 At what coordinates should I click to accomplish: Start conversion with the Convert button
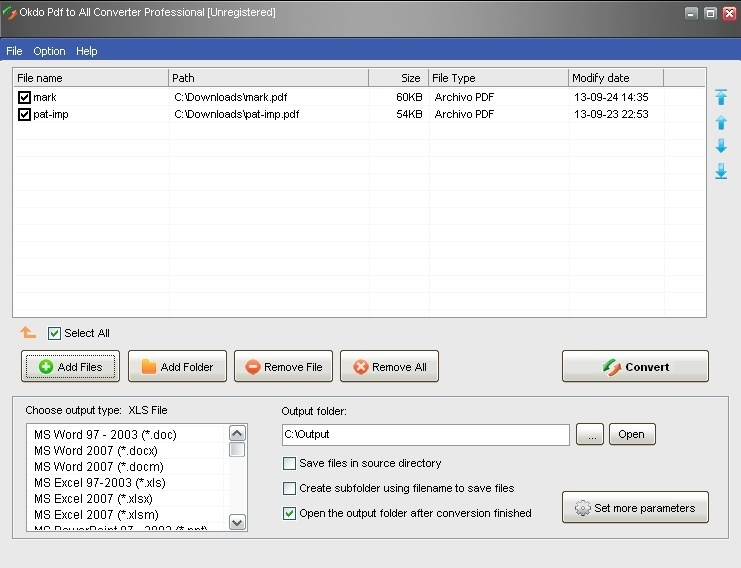pos(635,366)
